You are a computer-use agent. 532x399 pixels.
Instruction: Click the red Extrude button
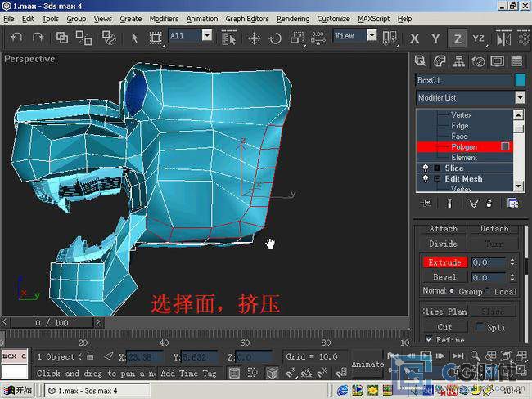pos(444,262)
